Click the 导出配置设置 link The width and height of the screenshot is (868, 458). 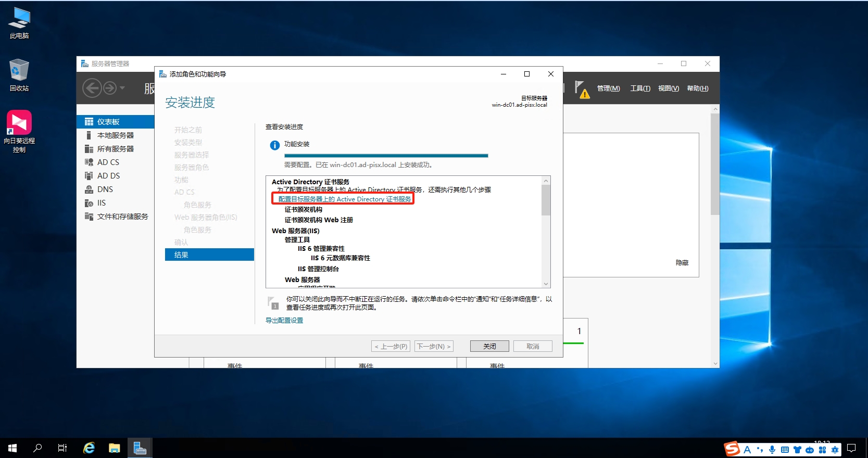click(x=284, y=321)
